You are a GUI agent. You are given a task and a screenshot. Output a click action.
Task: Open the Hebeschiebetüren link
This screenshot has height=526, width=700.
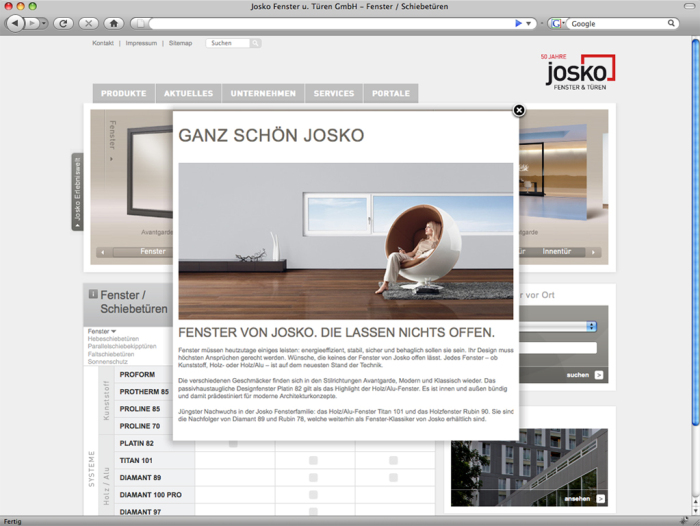(x=113, y=339)
